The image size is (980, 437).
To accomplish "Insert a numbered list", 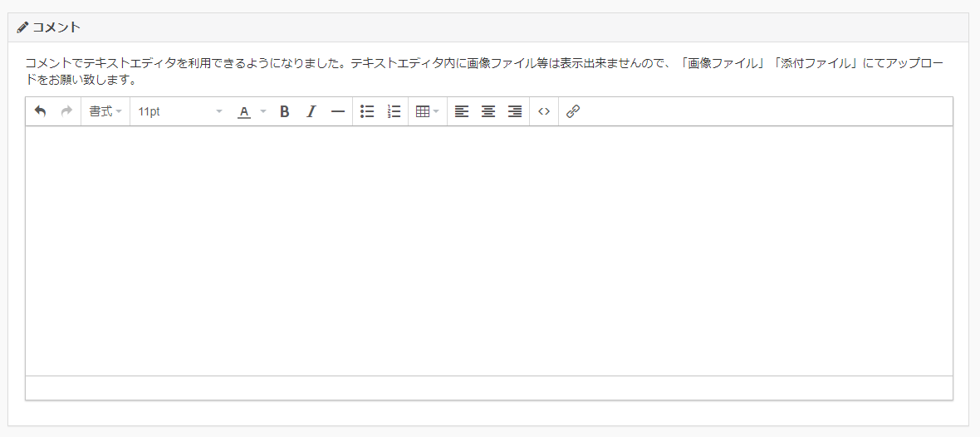I will tap(394, 111).
